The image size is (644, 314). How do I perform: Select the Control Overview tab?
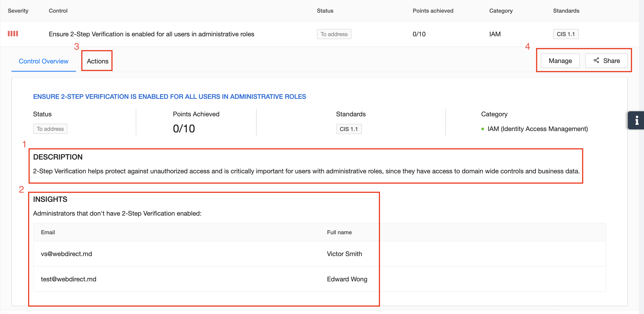pyautogui.click(x=44, y=61)
